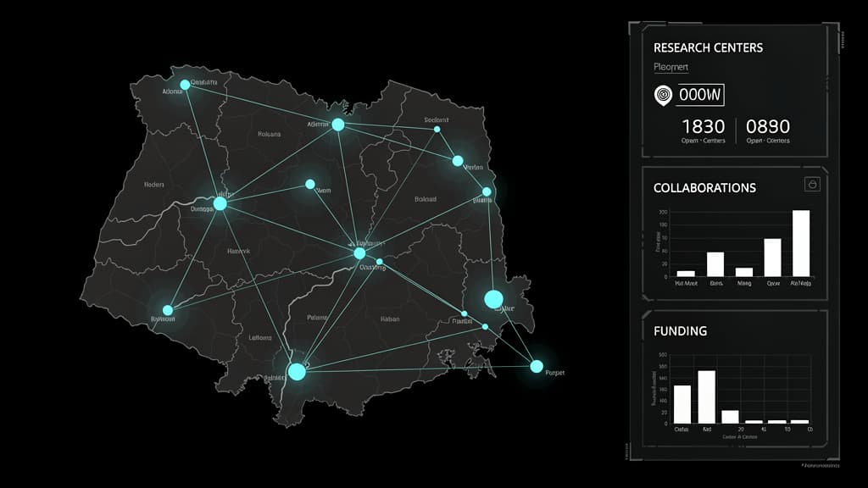868x488 pixels.
Task: Select the small node under Seolant label
Action: click(437, 129)
